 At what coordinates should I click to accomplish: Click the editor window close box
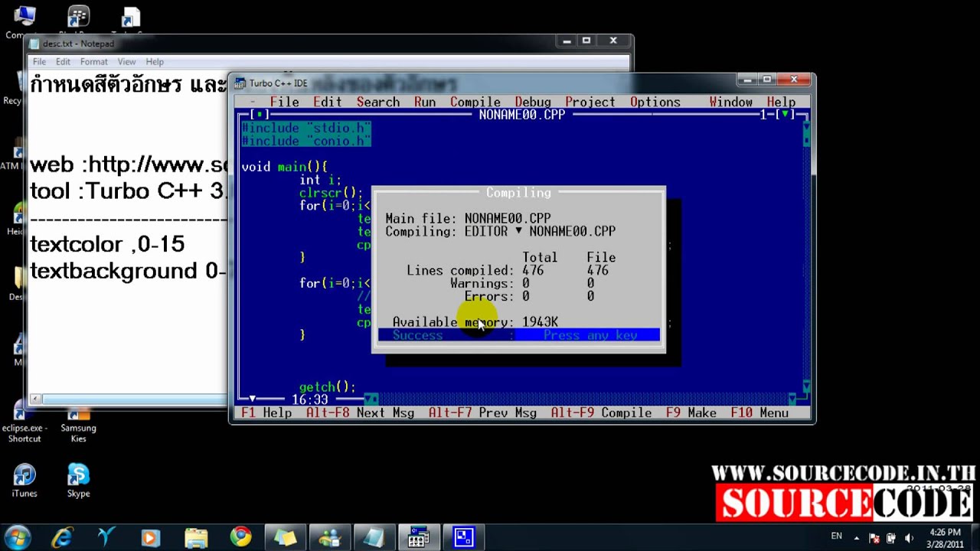(260, 115)
